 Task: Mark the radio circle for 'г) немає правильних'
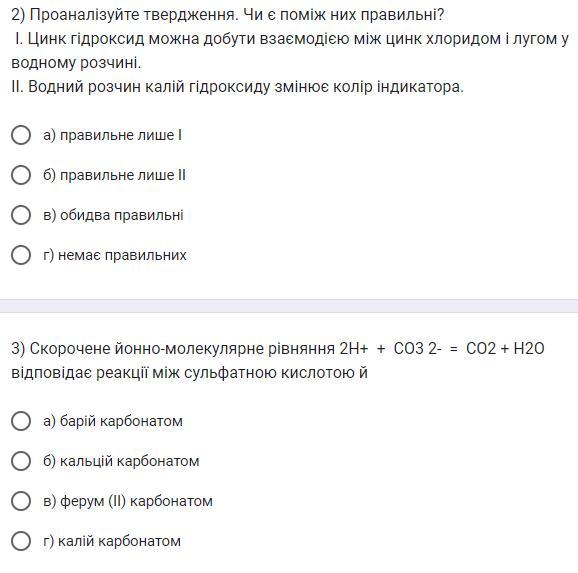click(x=21, y=255)
